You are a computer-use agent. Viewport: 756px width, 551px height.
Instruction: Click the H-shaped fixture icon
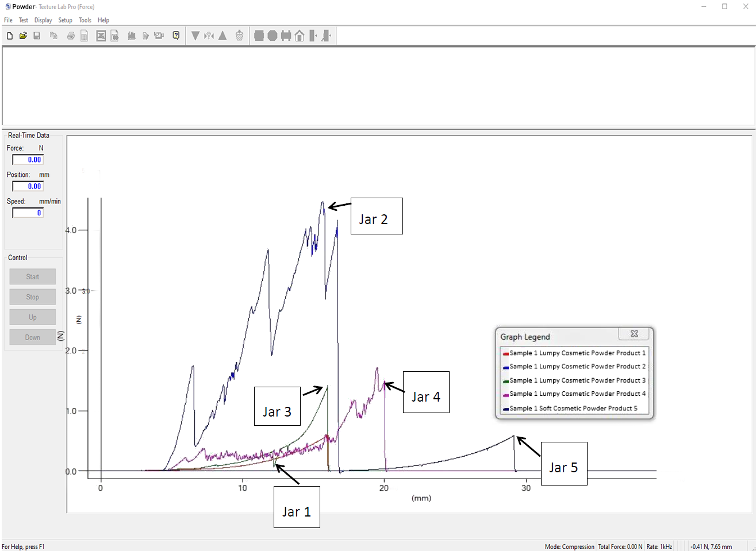(286, 36)
